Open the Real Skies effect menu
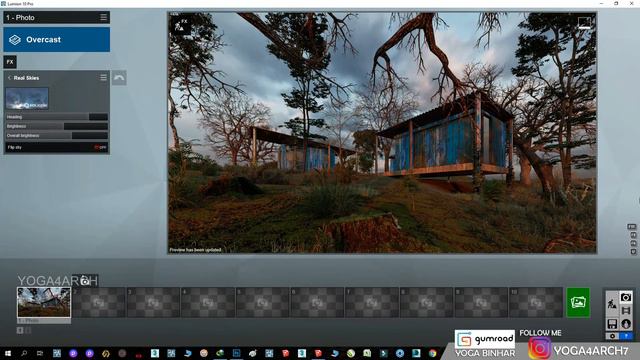The height and width of the screenshot is (360, 640). [103, 77]
